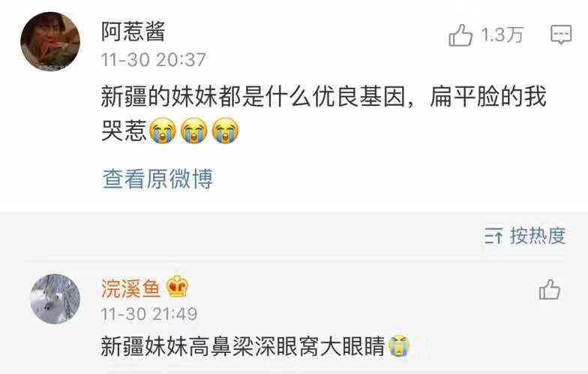Open 查看原微博 link

pos(157,179)
